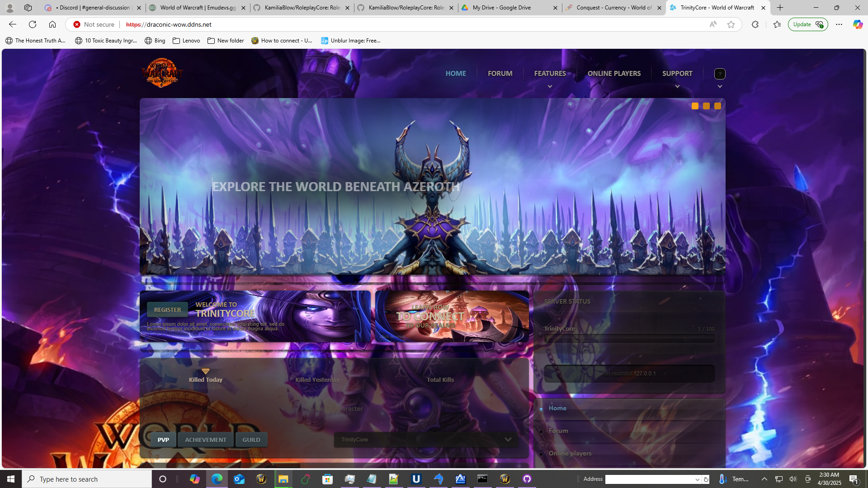The width and height of the screenshot is (868, 488).
Task: Open Outlook from the taskbar
Action: pyautogui.click(x=239, y=479)
